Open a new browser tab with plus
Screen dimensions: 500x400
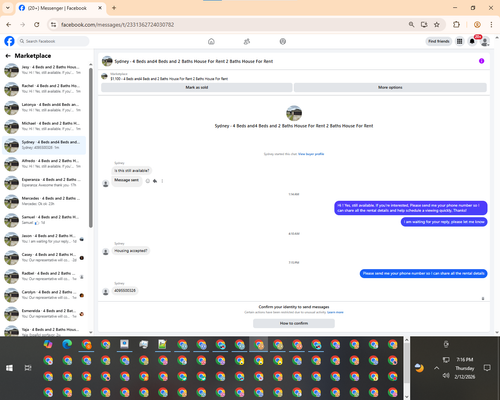click(114, 8)
